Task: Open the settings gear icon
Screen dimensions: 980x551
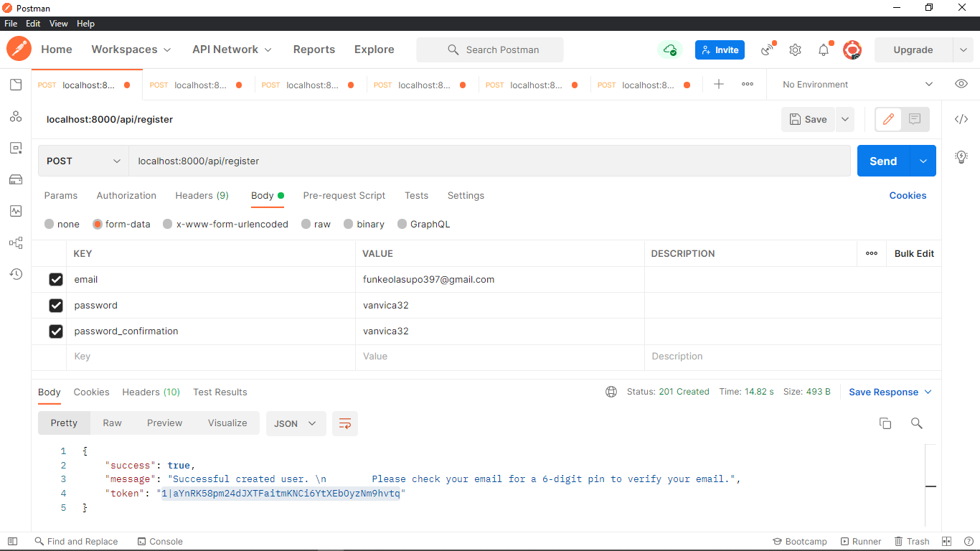Action: coord(795,50)
